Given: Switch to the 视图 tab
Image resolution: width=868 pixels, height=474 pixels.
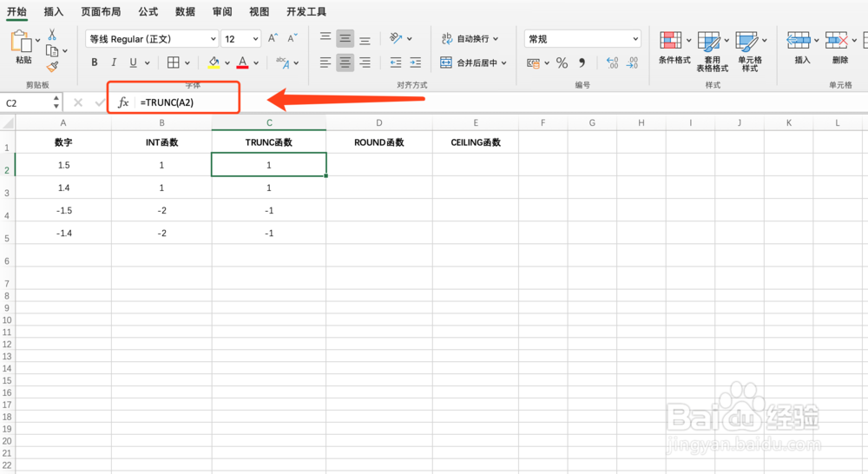Looking at the screenshot, I should point(259,11).
